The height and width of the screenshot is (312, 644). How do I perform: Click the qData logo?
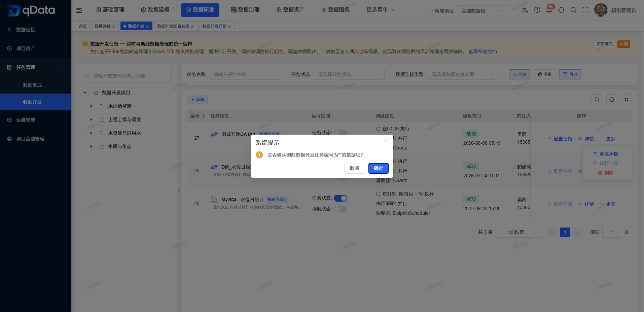pyautogui.click(x=30, y=10)
